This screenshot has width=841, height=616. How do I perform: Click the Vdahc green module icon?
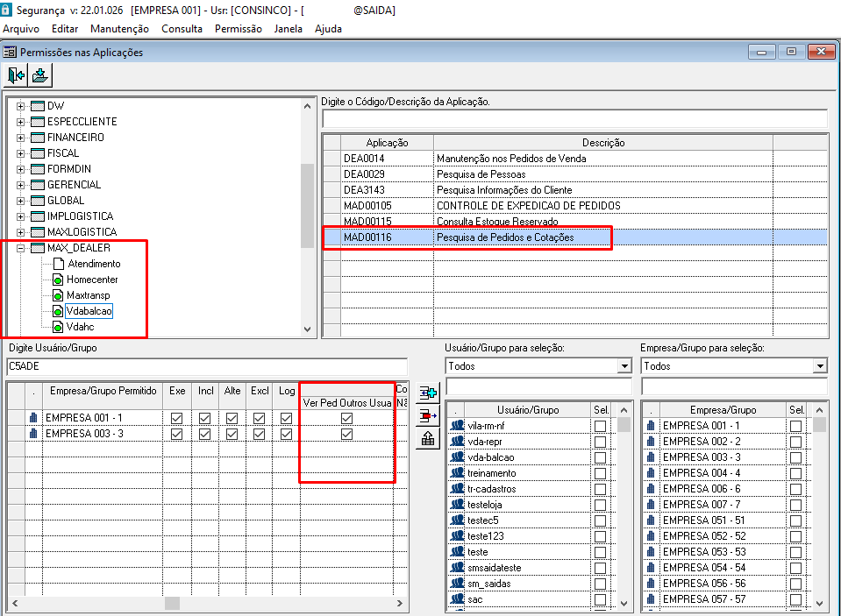pyautogui.click(x=58, y=327)
